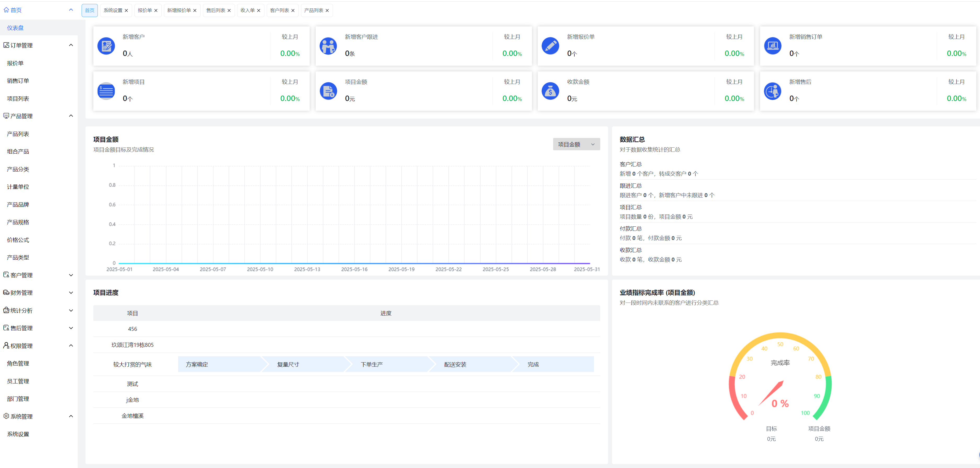The image size is (980, 468).
Task: Click the 新增客户跟进 handshake icon
Action: (328, 46)
